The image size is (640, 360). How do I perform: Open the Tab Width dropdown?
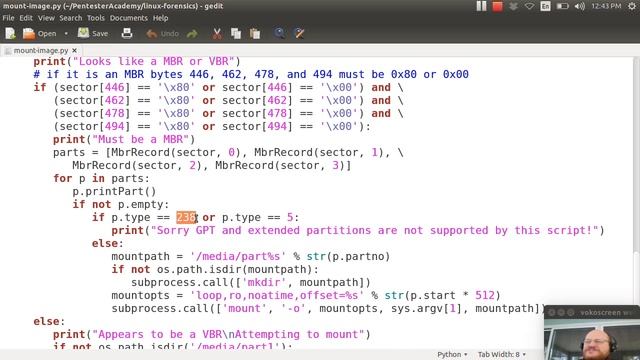click(x=502, y=354)
